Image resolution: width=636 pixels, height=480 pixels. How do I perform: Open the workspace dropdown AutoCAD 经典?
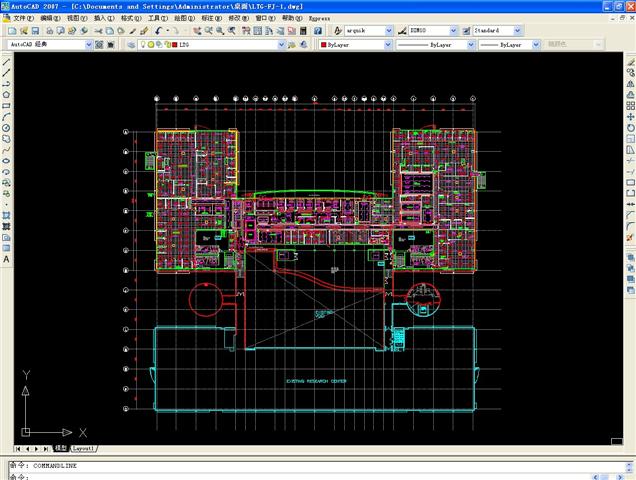pyautogui.click(x=89, y=45)
